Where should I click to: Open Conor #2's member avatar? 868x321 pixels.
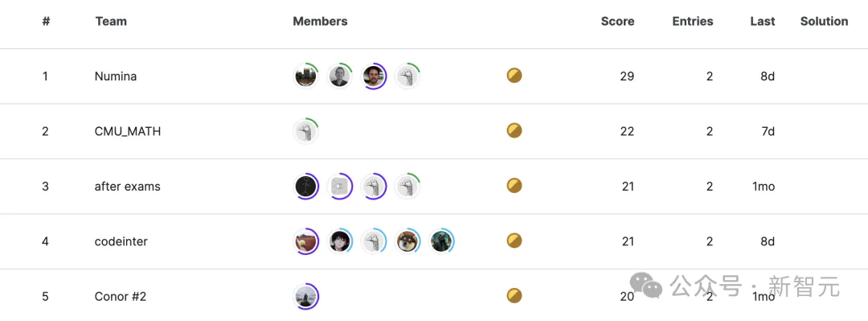coord(306,297)
